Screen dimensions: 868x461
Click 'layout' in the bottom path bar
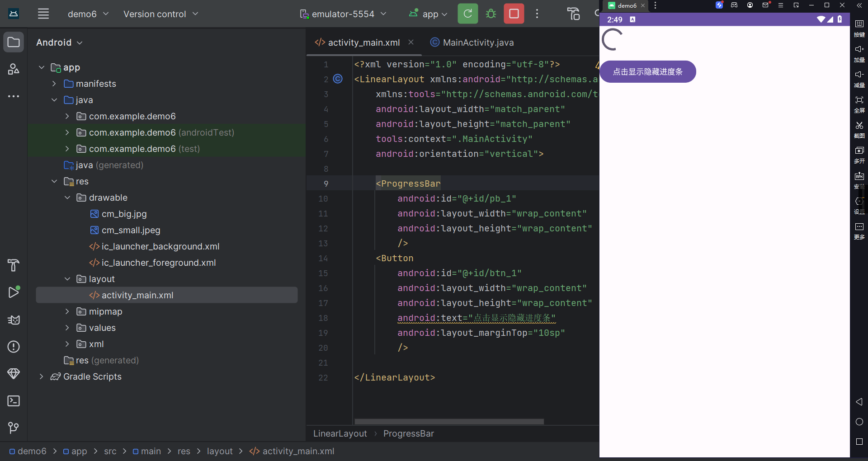[220, 451]
